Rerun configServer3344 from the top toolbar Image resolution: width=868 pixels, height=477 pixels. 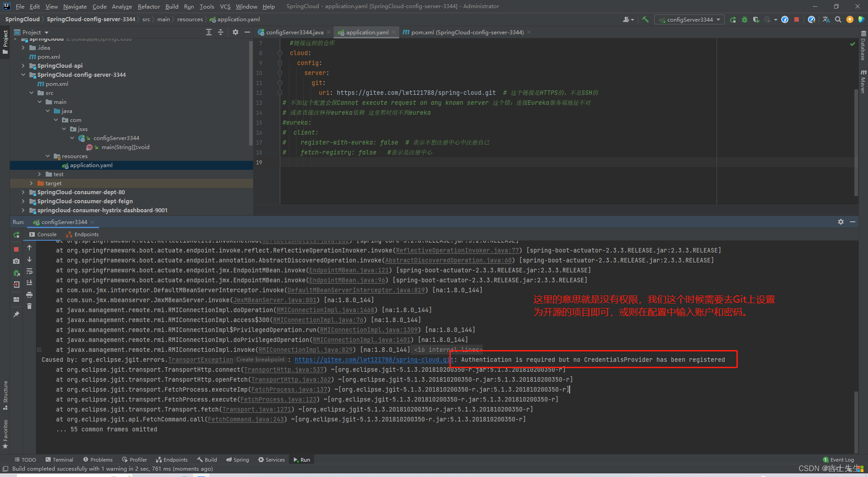[x=733, y=19]
